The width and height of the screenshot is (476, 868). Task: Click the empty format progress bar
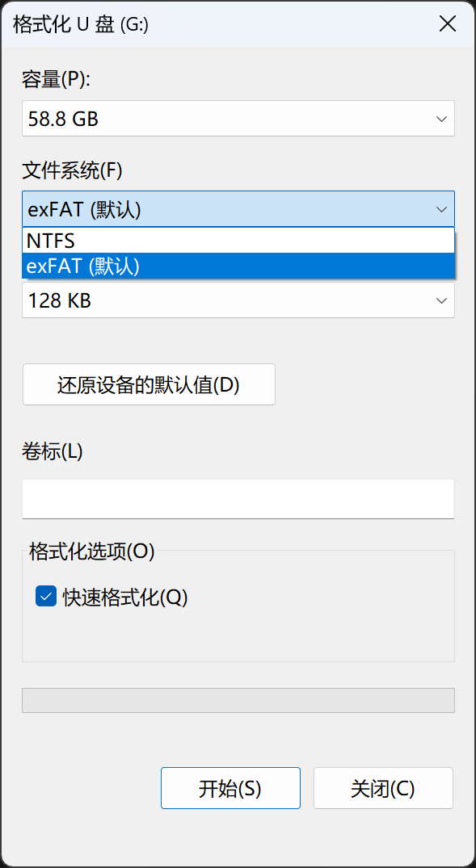238,700
